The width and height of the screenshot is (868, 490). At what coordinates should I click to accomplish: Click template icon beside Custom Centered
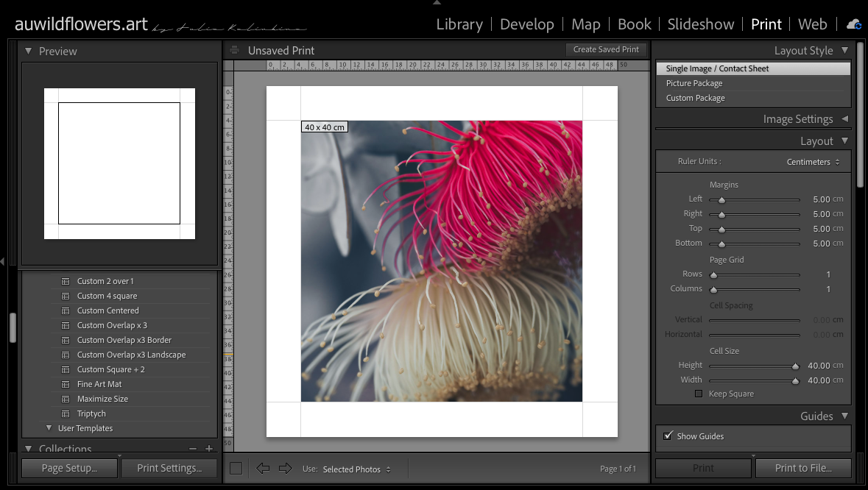[66, 310]
